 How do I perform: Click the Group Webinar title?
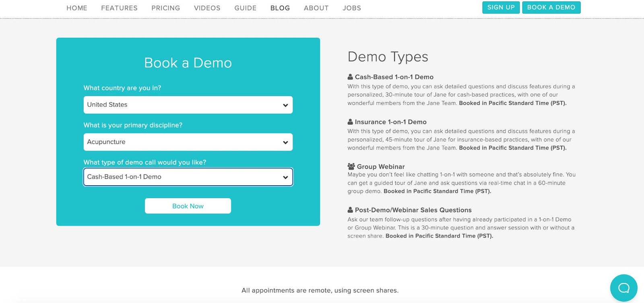click(381, 166)
